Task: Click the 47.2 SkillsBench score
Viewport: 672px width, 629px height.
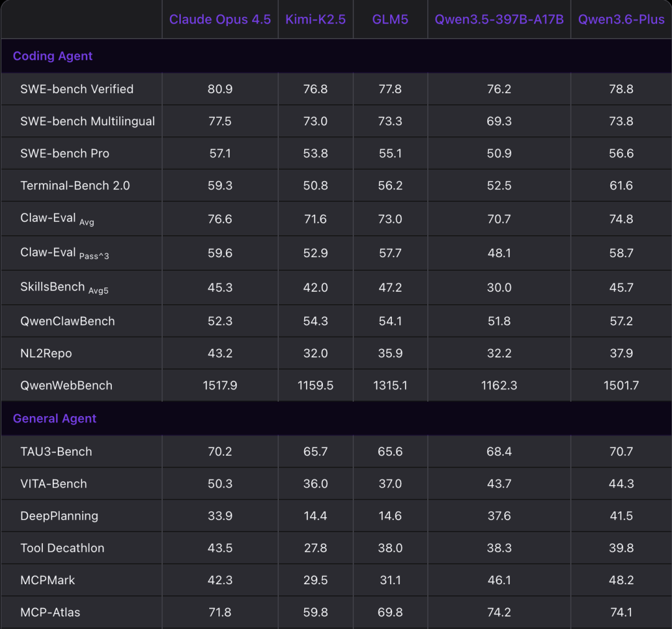Action: tap(390, 287)
